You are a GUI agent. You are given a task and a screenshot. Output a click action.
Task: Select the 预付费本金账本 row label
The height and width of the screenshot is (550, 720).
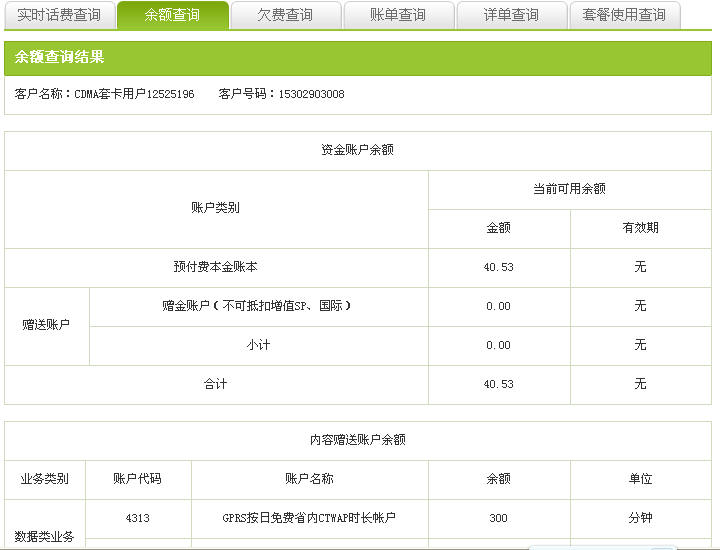click(216, 267)
